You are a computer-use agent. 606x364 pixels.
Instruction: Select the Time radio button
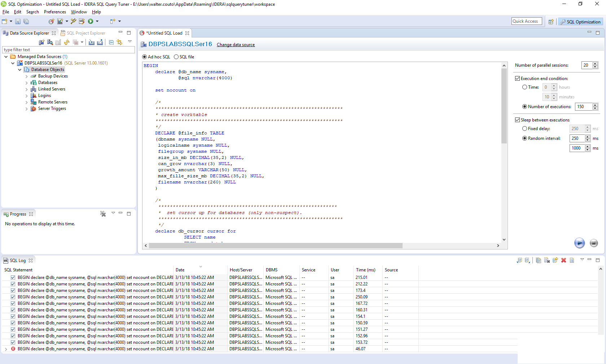pos(525,87)
